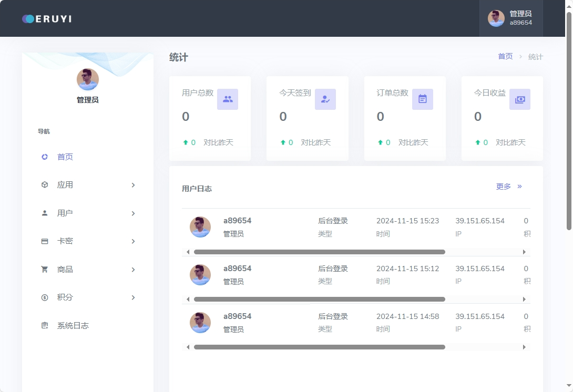Click the 统计 breadcrumb text
Screen dimensions: 573x392
coord(536,57)
